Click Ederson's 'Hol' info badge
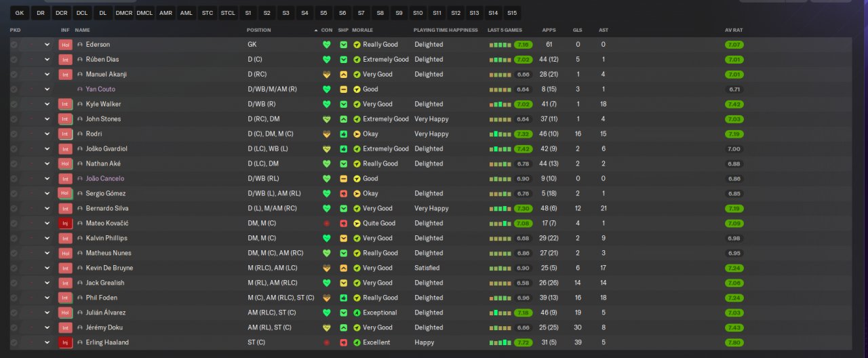868x358 pixels. 65,45
